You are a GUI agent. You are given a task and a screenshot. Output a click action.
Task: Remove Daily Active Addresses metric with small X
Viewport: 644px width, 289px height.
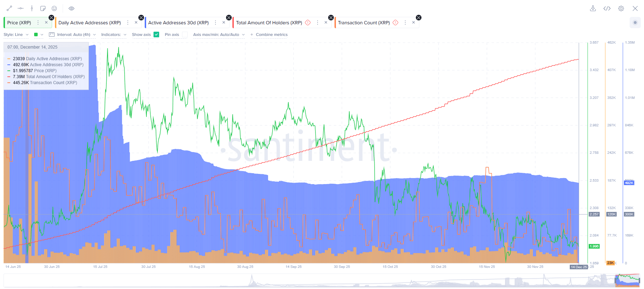click(136, 23)
